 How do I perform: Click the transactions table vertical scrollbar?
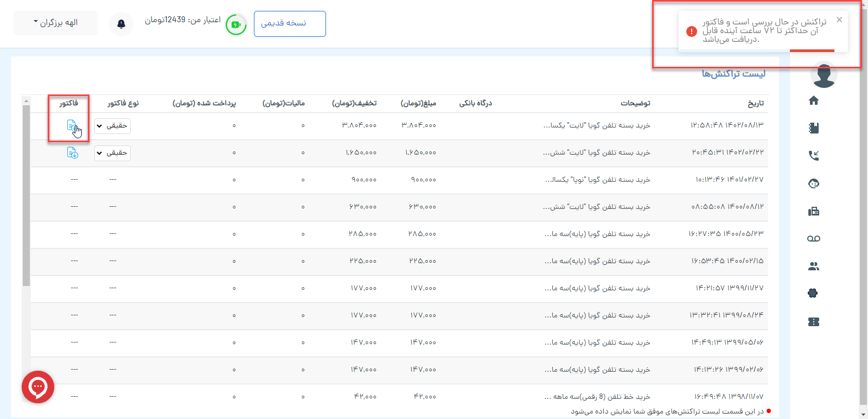[x=26, y=195]
